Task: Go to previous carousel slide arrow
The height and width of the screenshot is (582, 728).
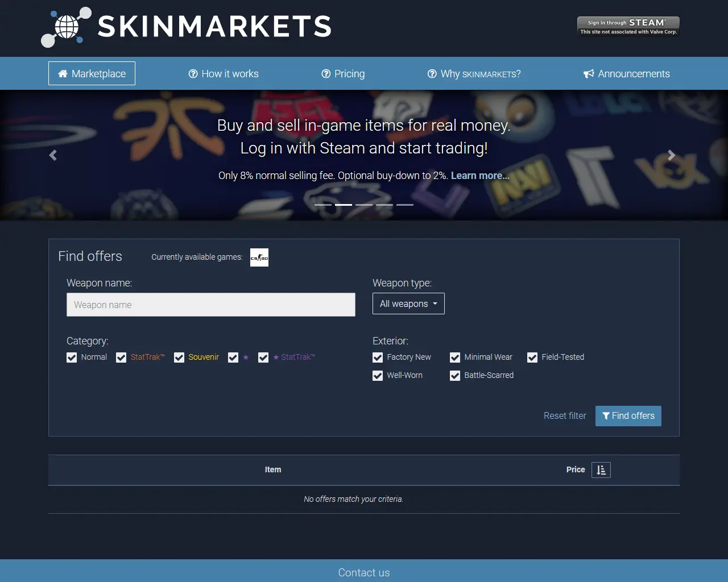Action: click(53, 155)
